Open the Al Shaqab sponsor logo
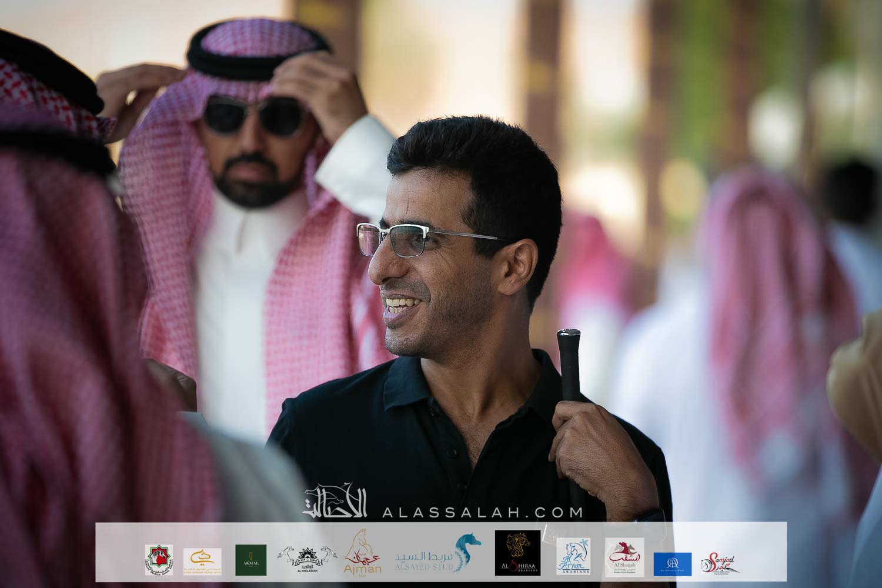The image size is (882, 588). [624, 556]
